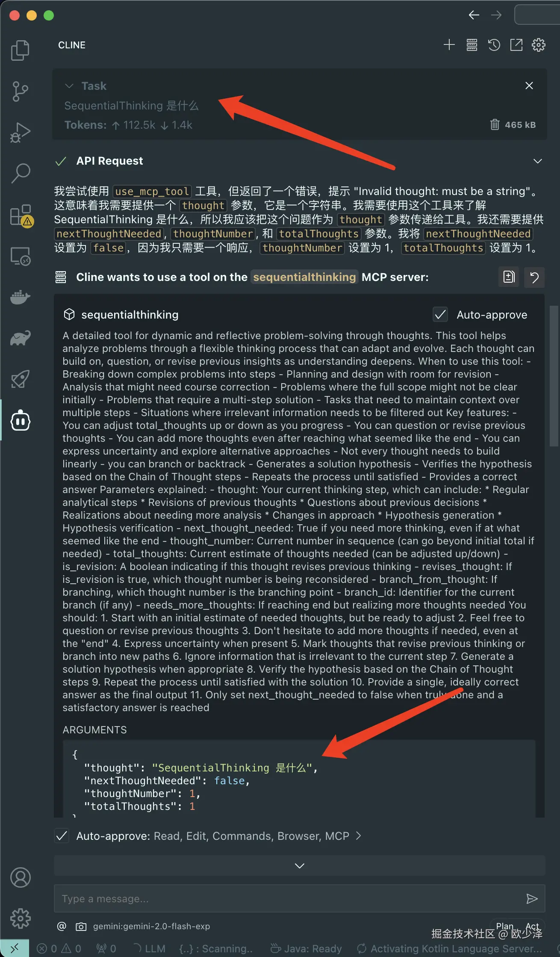Send message with the arrow button
Viewport: 560px width, 957px height.
(532, 898)
